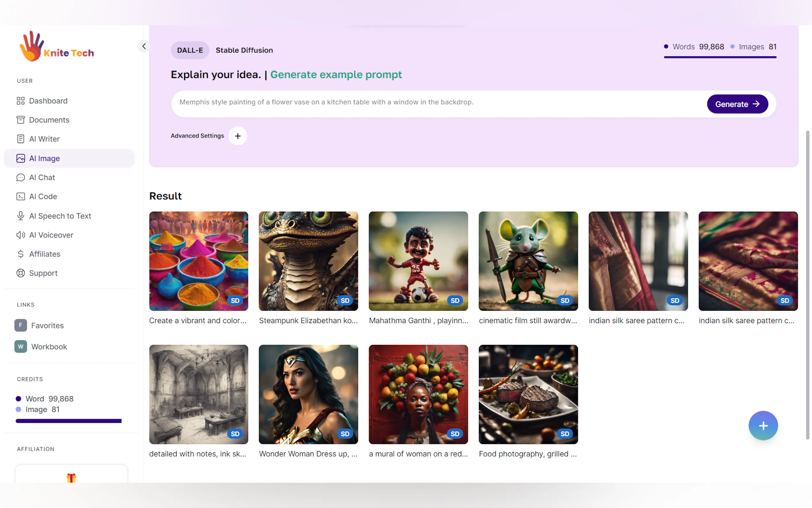
Task: Expand Advanced Settings with plus button
Action: (238, 136)
